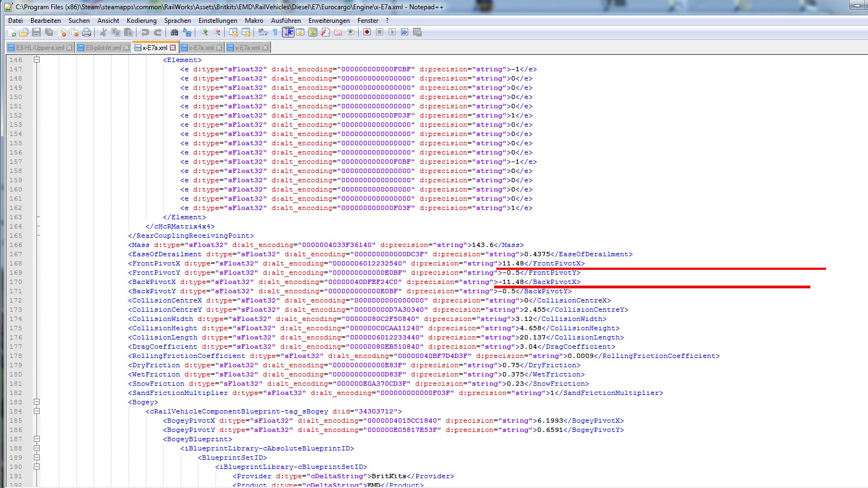Screen dimensions: 868x488
Task: Close the E8-HL-Upper-s.xml tab
Action: pos(69,48)
